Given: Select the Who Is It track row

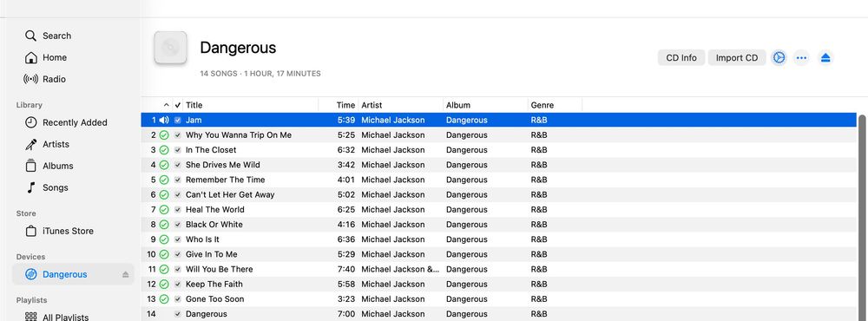Looking at the screenshot, I should [498, 239].
